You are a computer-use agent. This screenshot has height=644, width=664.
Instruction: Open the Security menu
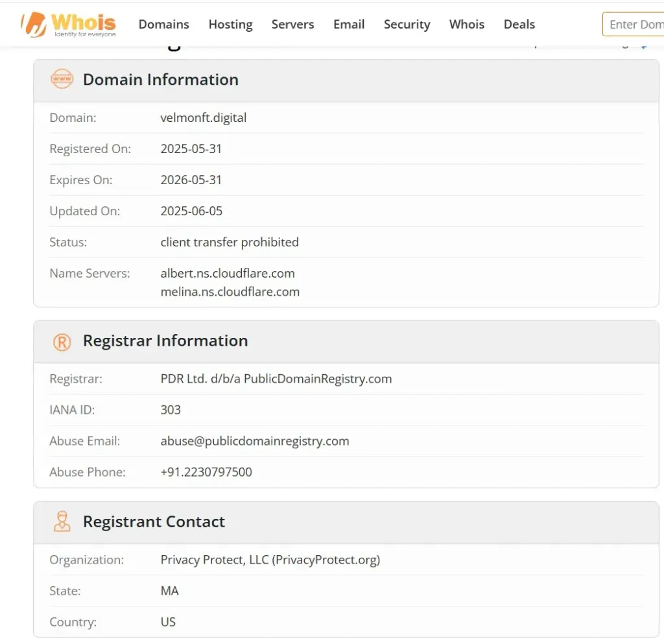(407, 24)
